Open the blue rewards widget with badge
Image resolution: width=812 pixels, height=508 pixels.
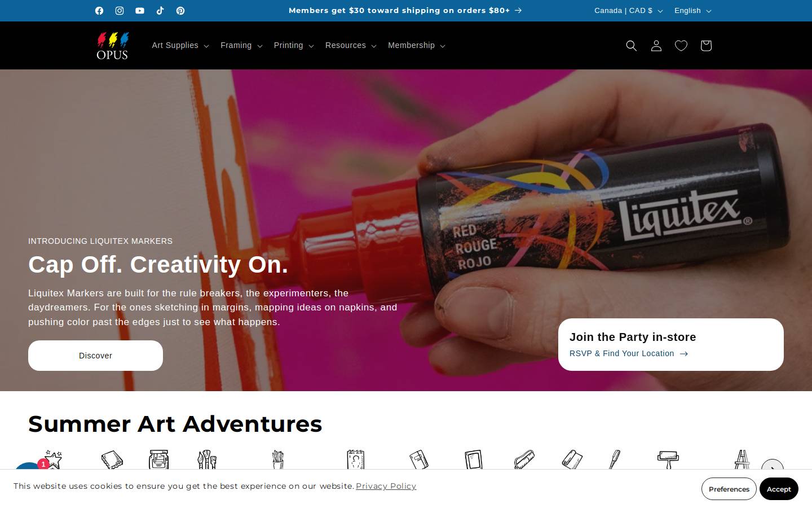click(28, 465)
